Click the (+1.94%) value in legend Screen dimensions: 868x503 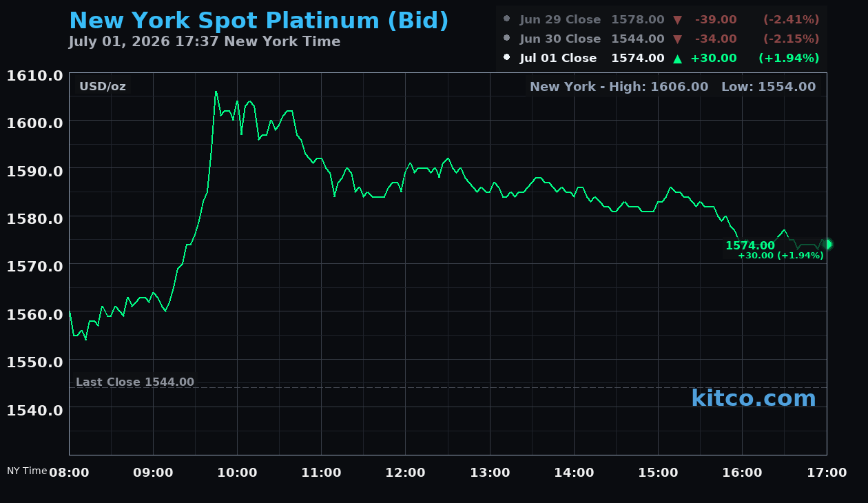[789, 58]
